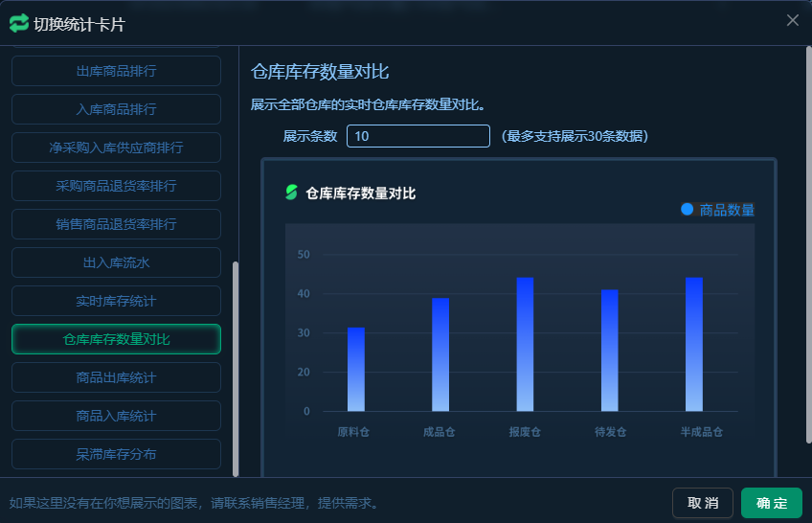
Task: Select 商品入库统计 card option
Action: point(116,416)
